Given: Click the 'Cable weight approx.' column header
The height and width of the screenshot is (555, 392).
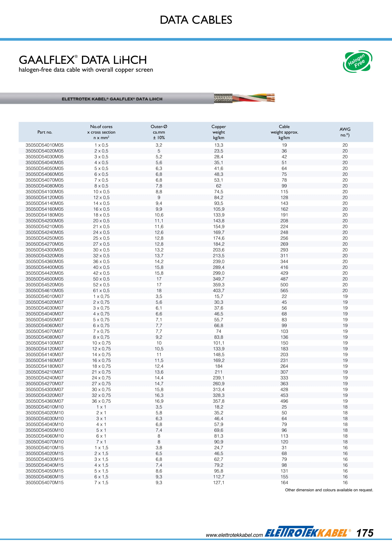Looking at the screenshot, I should [x=284, y=132].
